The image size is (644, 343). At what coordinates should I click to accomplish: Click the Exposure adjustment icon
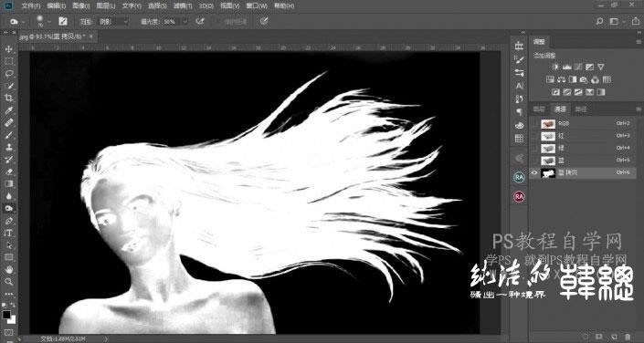pos(589,67)
